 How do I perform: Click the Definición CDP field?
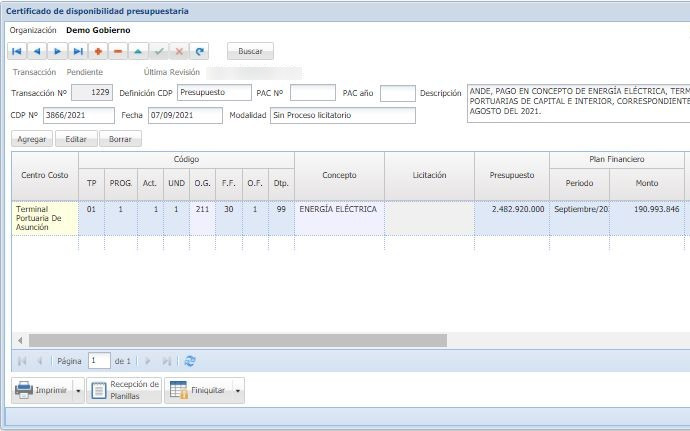pyautogui.click(x=214, y=92)
